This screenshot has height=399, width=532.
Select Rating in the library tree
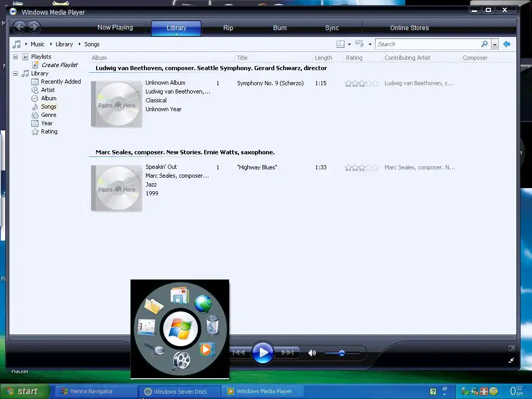click(49, 131)
